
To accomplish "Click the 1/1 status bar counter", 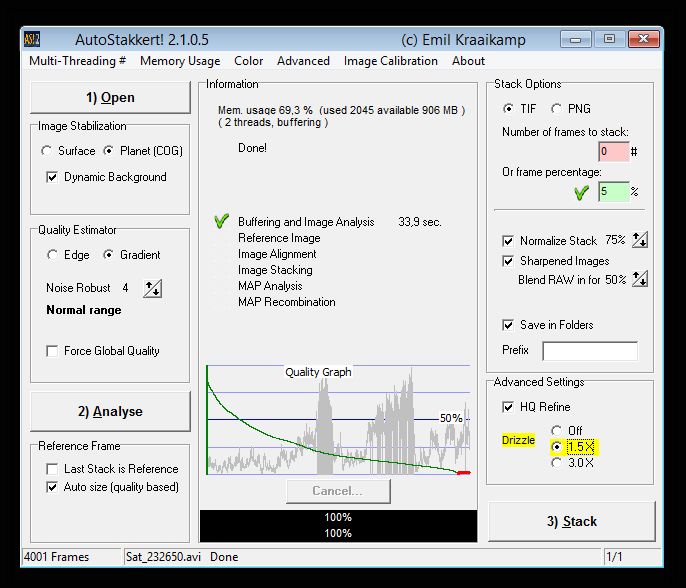I will 614,557.
